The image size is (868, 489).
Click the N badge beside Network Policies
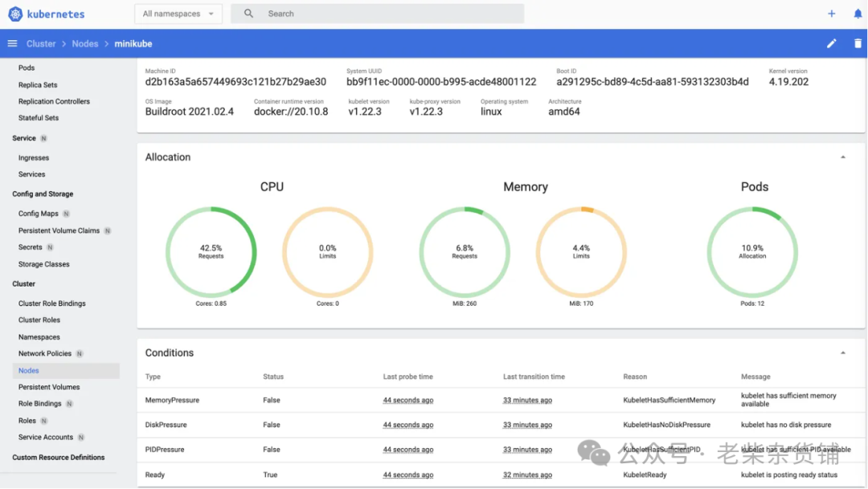point(79,353)
